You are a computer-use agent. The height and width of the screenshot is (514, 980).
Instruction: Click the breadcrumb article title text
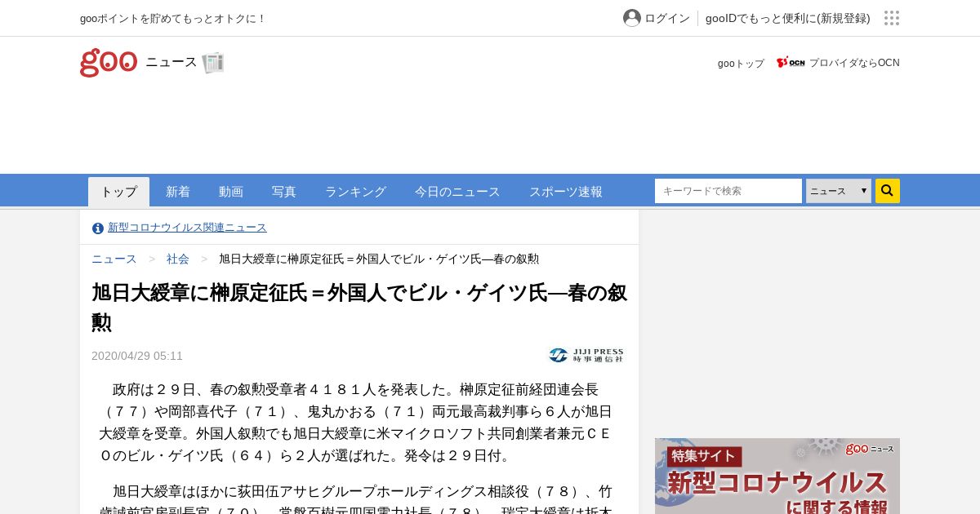point(379,259)
